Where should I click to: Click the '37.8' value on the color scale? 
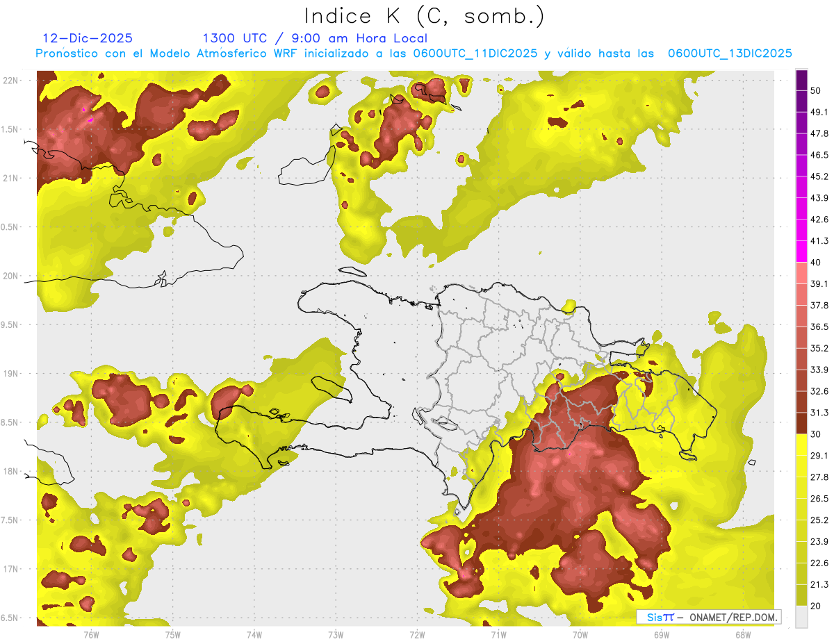click(x=819, y=306)
